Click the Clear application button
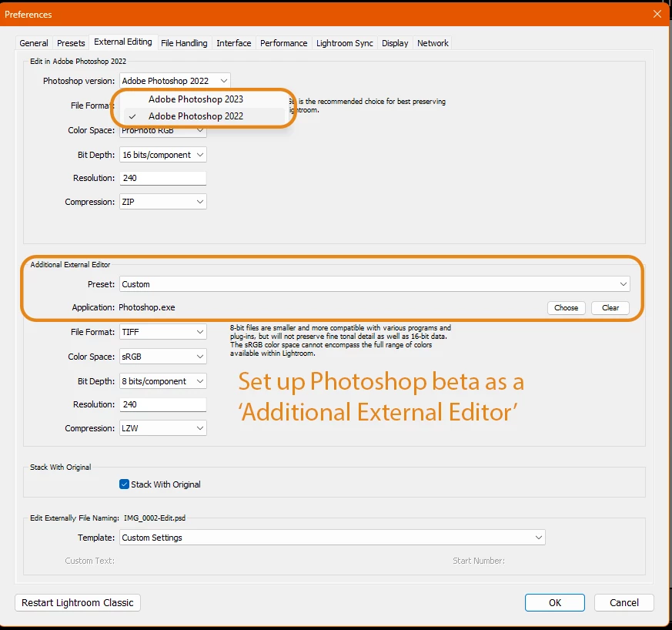 610,308
